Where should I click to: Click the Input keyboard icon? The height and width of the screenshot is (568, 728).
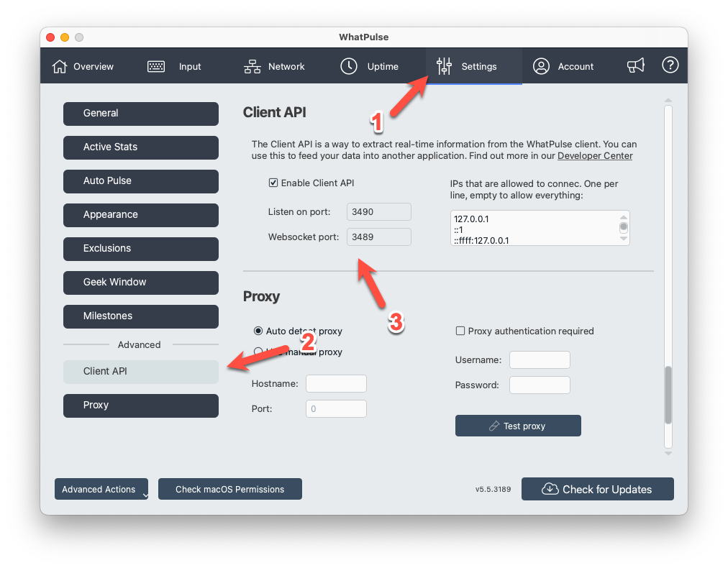156,66
